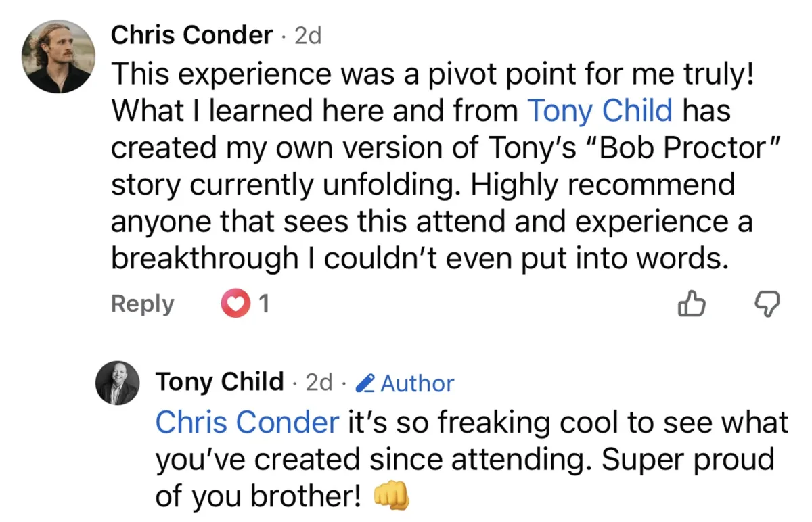
Task: Open Chris Conder's name above his comment
Action: [191, 35]
